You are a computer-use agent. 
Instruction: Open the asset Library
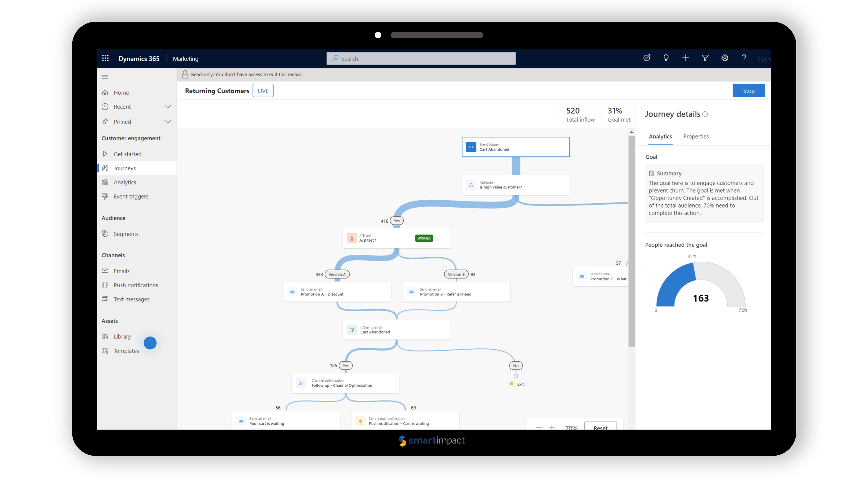(x=122, y=337)
